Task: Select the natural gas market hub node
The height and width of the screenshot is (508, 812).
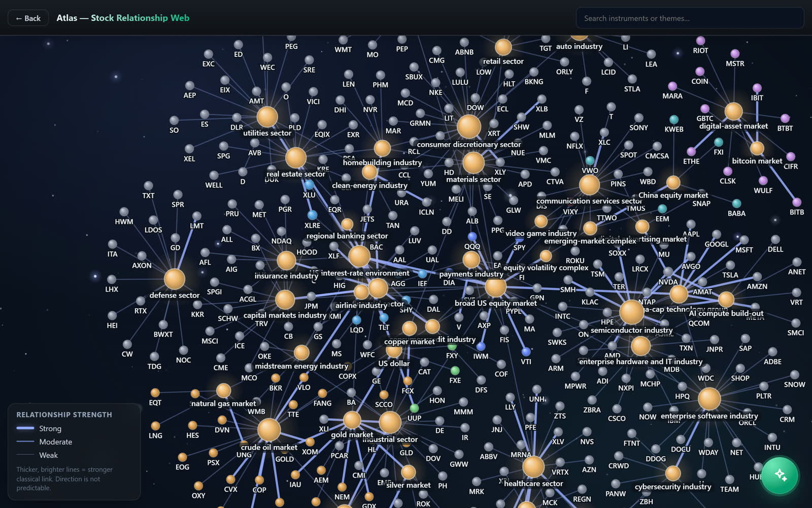Action: point(224,390)
